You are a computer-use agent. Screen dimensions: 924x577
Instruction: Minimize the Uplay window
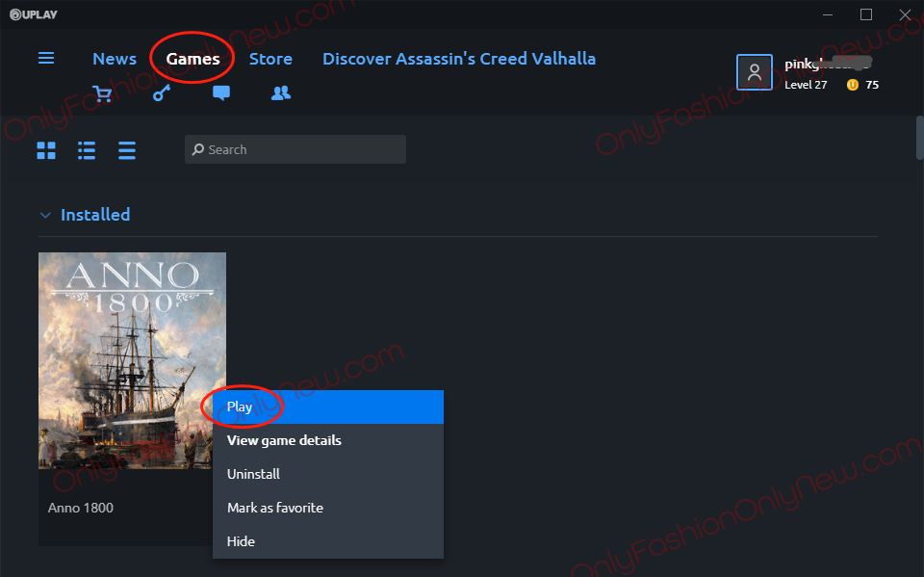click(x=828, y=14)
